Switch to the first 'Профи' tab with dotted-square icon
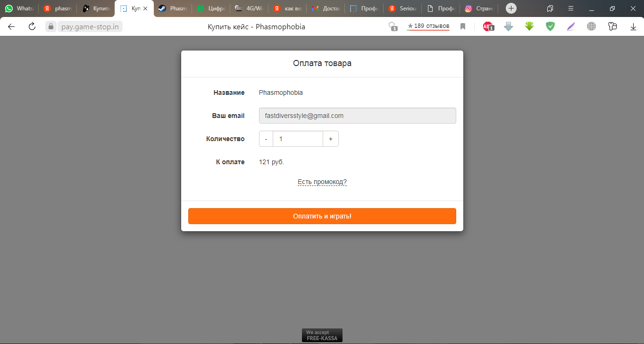 click(x=364, y=8)
